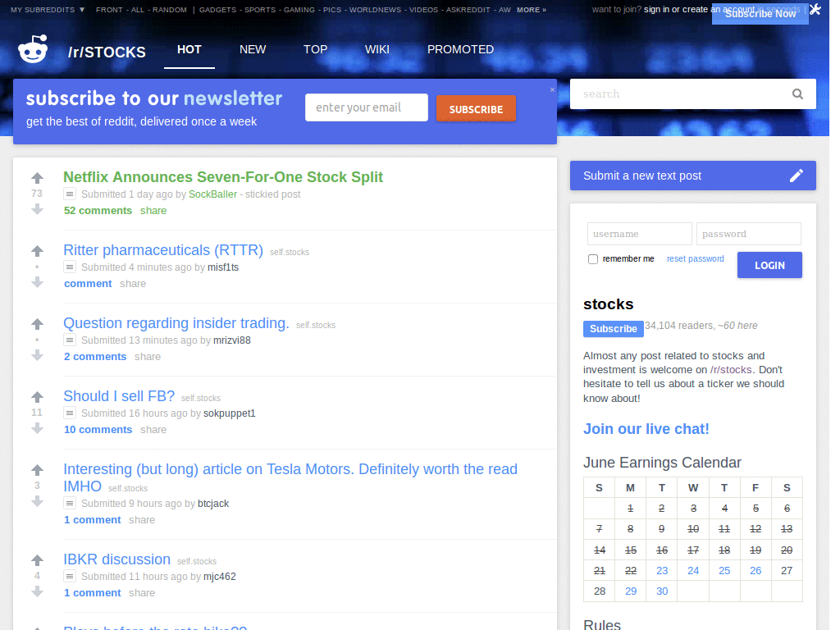
Task: Open the reset password link
Action: tap(695, 258)
